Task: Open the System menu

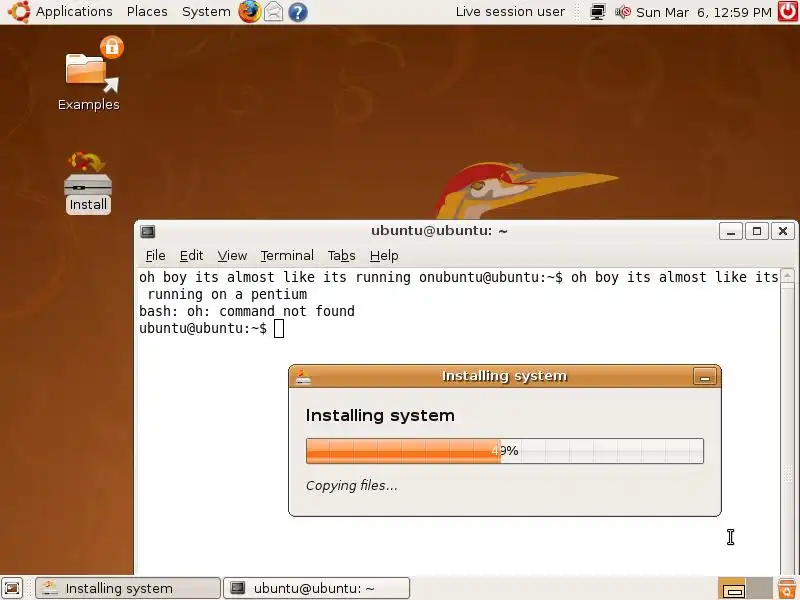Action: (x=206, y=12)
